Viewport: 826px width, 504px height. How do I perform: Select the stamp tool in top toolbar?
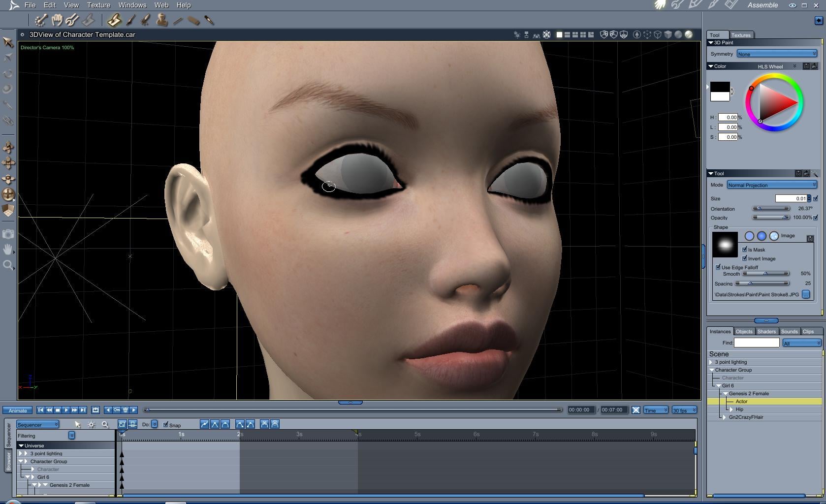[x=162, y=20]
